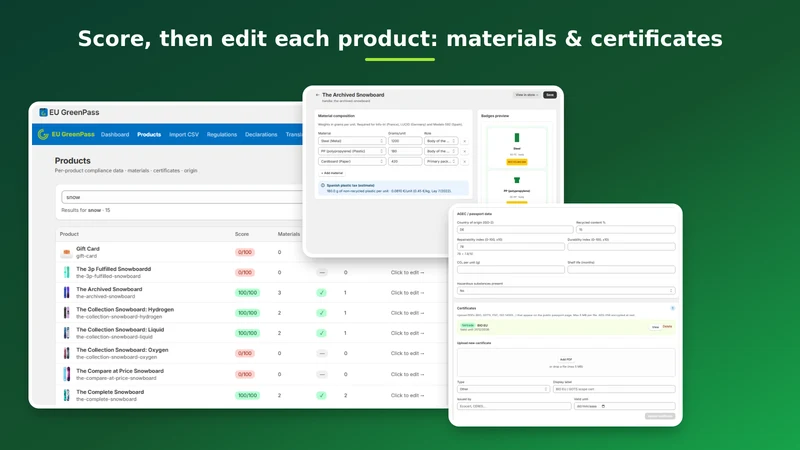The image size is (800, 450).
Task: Delete the BIO-EU certificate
Action: pyautogui.click(x=667, y=327)
